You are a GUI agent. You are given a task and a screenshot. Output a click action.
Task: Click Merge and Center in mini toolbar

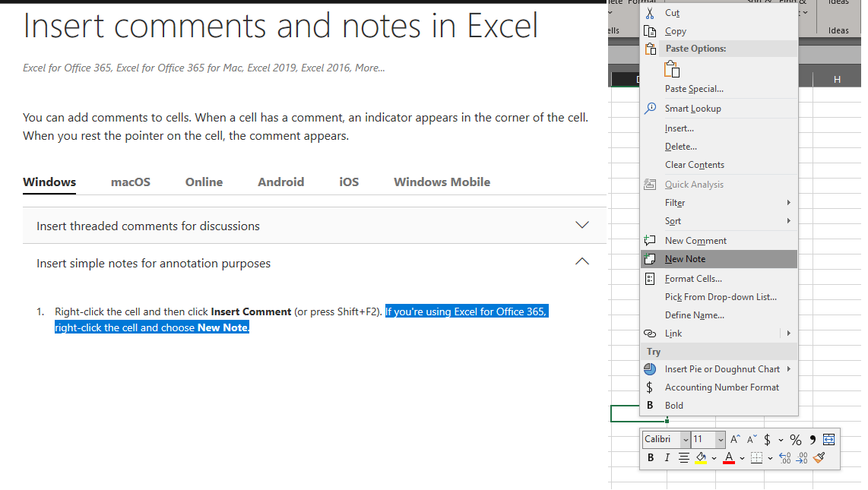pyautogui.click(x=828, y=439)
